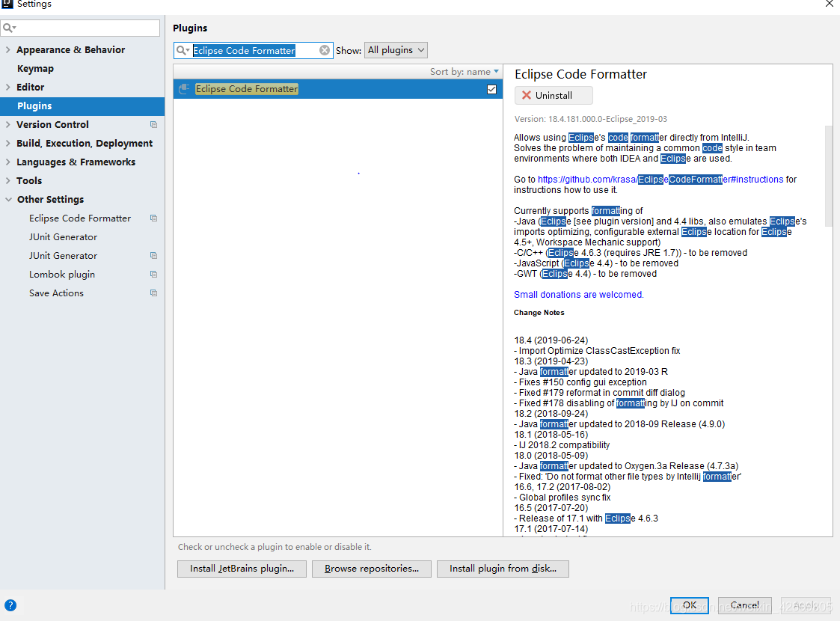This screenshot has height=621, width=840.
Task: Click the plugin description scrollbar
Action: tap(828, 177)
